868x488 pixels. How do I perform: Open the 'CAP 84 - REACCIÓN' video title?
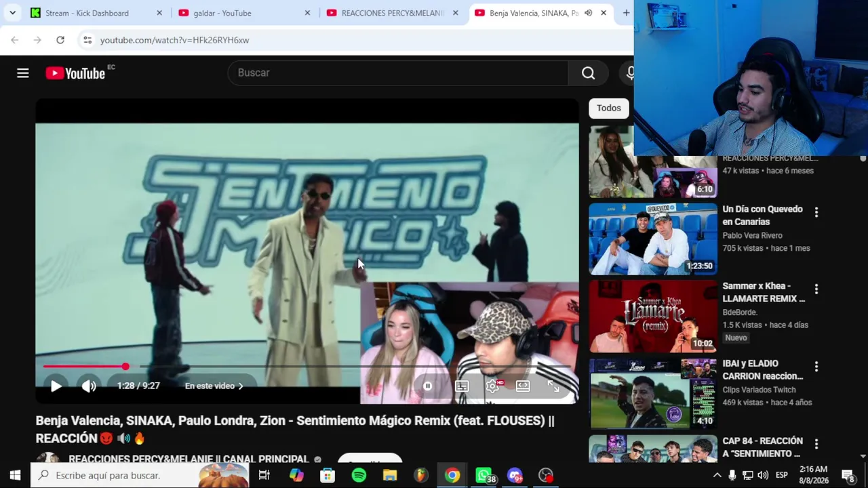(x=762, y=447)
